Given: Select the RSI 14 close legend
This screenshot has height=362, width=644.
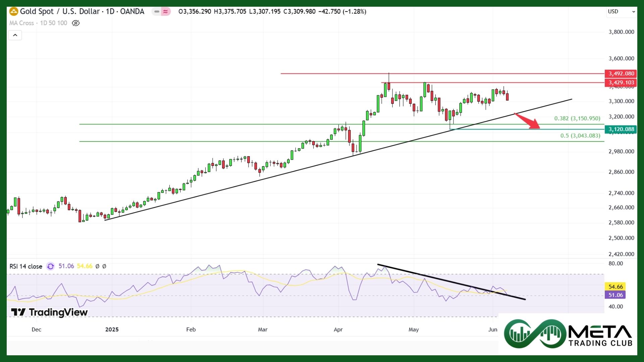Looking at the screenshot, I should [x=26, y=266].
